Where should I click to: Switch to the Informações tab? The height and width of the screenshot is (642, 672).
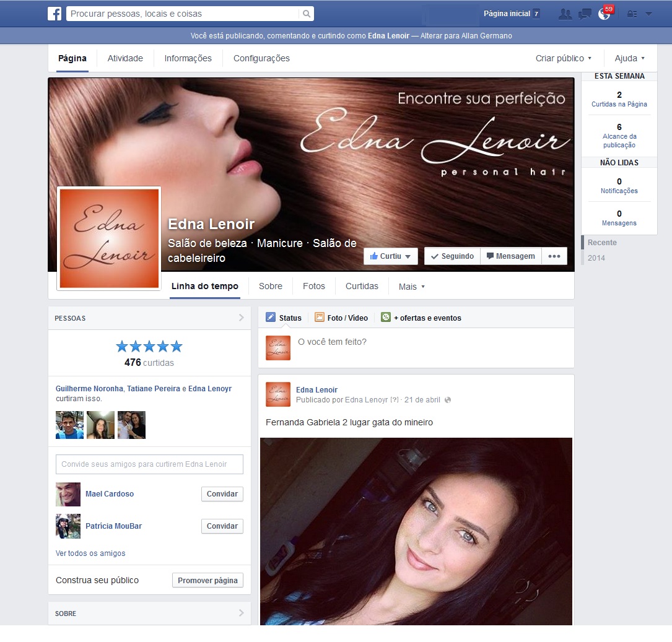pyautogui.click(x=188, y=58)
